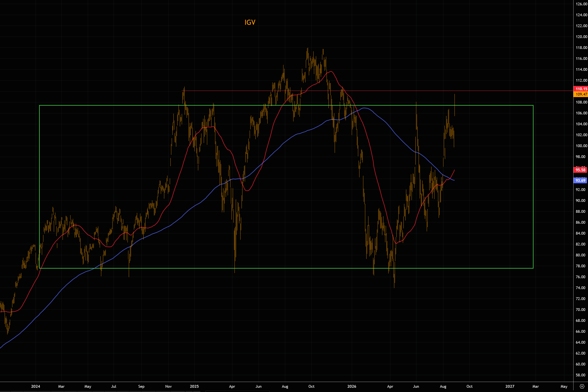Click the 2025 label on time axis

pos(194,386)
